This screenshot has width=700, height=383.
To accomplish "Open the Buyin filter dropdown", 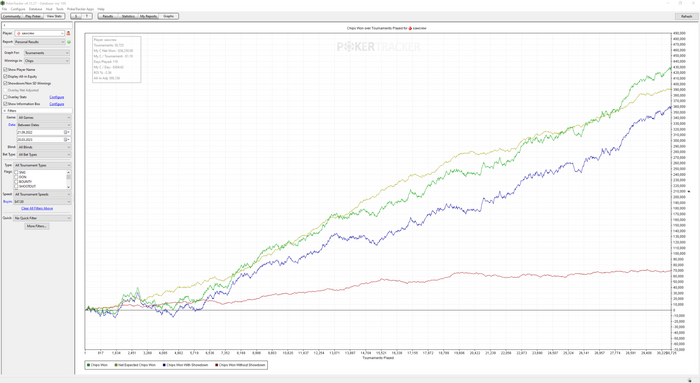I will [x=42, y=202].
